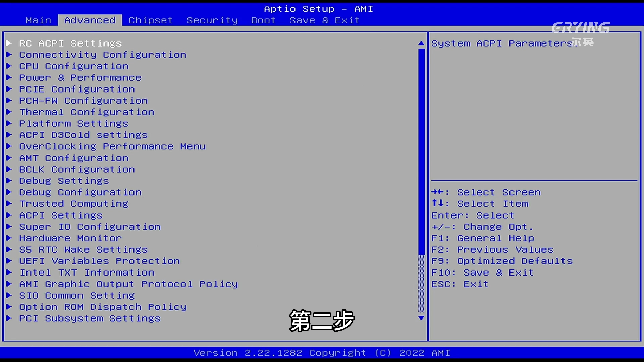Select S5 RTC Wake Settings entry
This screenshot has width=644, height=362.
point(83,249)
